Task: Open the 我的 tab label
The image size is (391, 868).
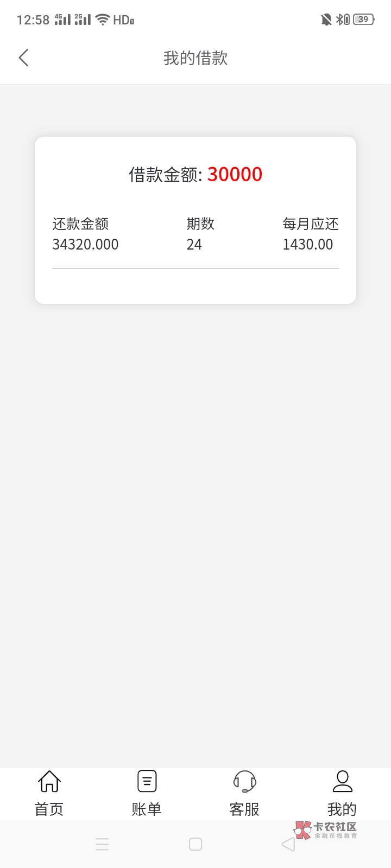Action: 342,809
